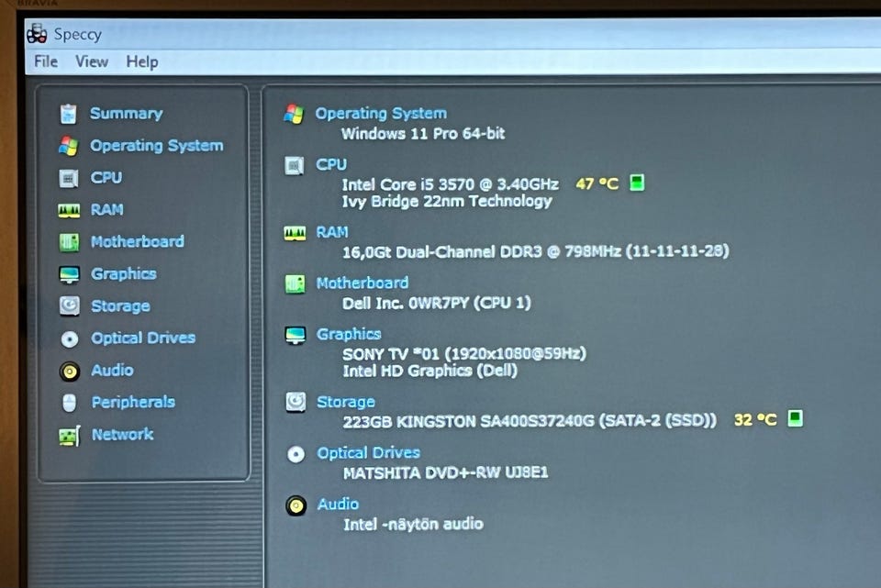This screenshot has height=588, width=881.
Task: Click the CPU chip icon in summary pane
Action: click(x=295, y=166)
